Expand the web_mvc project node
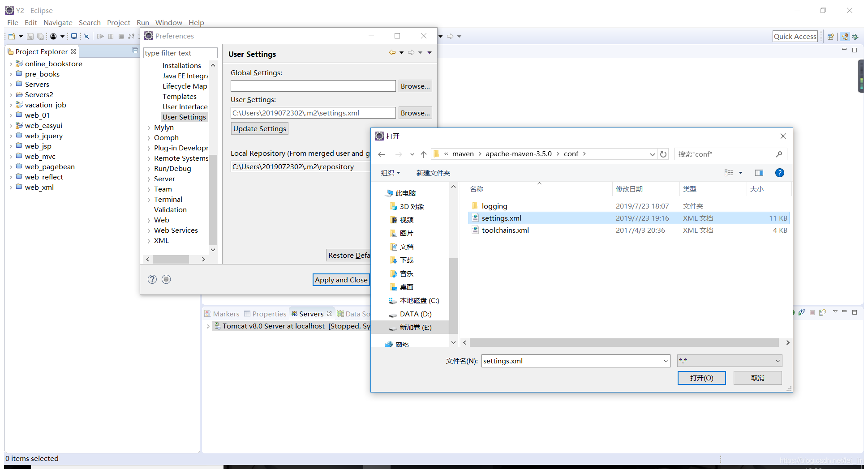 [11, 157]
